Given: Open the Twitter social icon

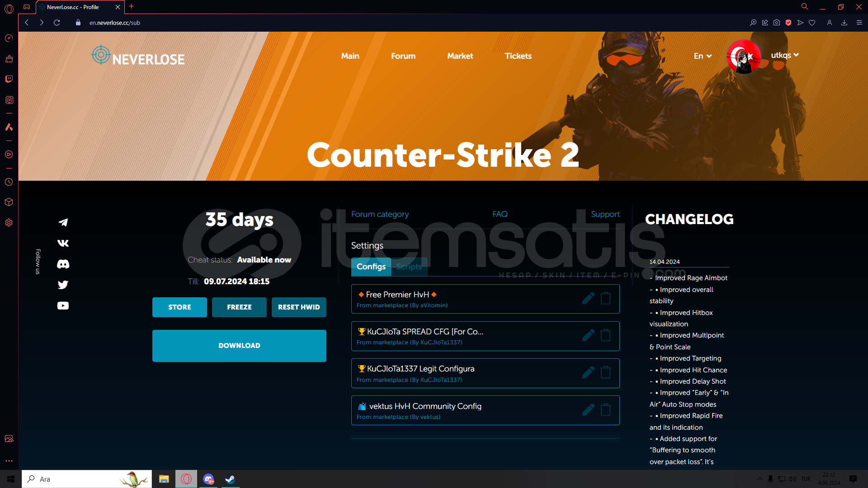Looking at the screenshot, I should pos(63,285).
